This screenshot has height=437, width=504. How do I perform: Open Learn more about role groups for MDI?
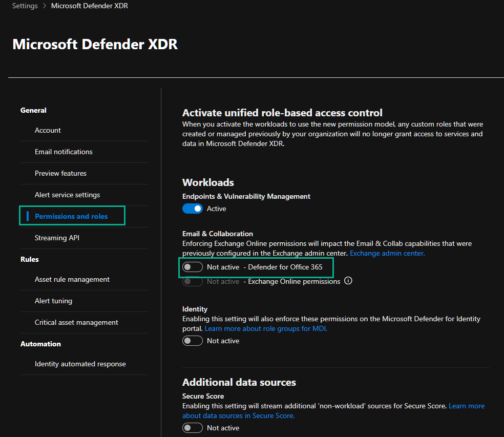click(266, 328)
